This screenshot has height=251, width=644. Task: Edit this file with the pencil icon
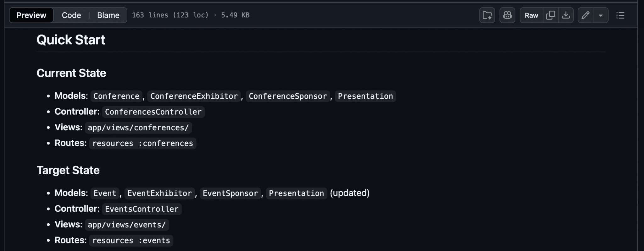[x=586, y=15]
